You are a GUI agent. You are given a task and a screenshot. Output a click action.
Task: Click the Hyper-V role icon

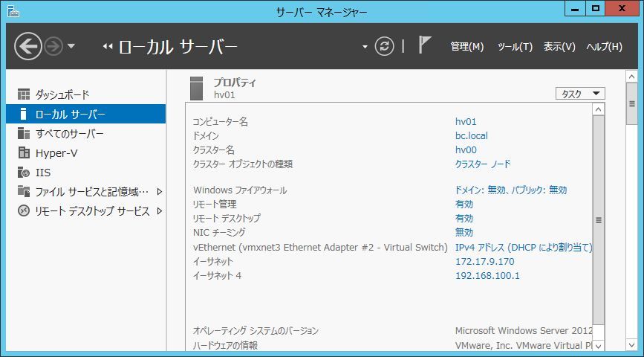(24, 152)
